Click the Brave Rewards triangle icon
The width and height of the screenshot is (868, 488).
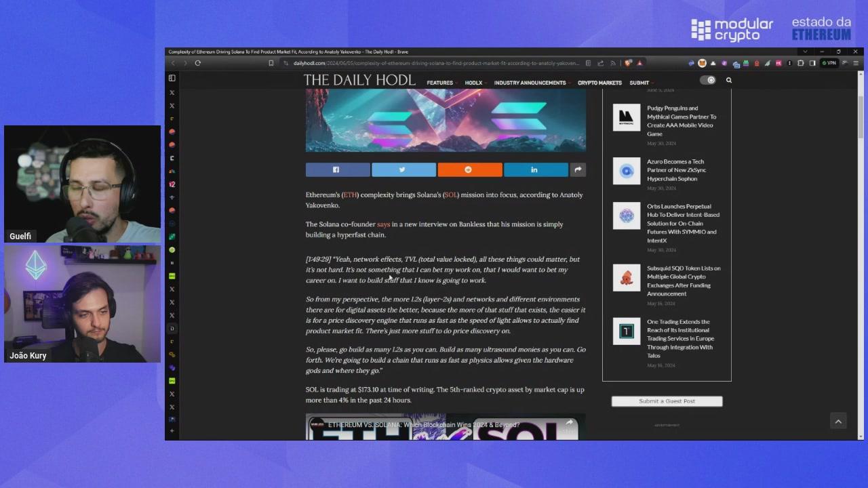(x=713, y=63)
